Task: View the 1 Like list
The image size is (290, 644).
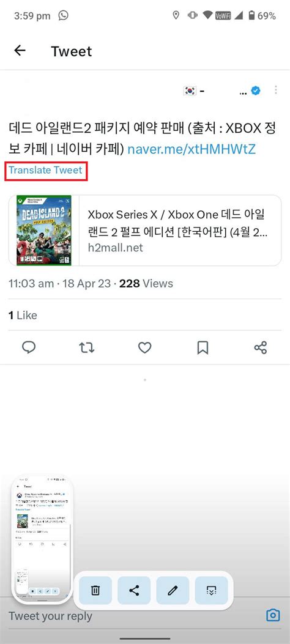Action: click(x=23, y=316)
